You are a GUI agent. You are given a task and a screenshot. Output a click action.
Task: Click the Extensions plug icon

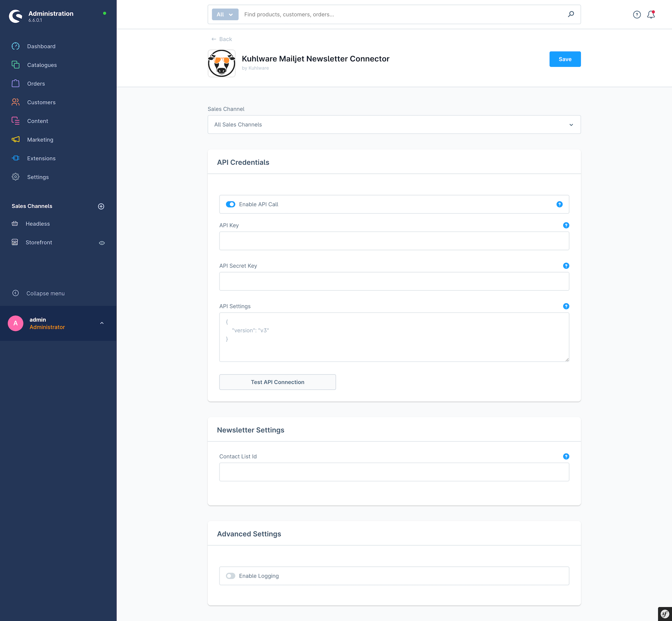15,158
